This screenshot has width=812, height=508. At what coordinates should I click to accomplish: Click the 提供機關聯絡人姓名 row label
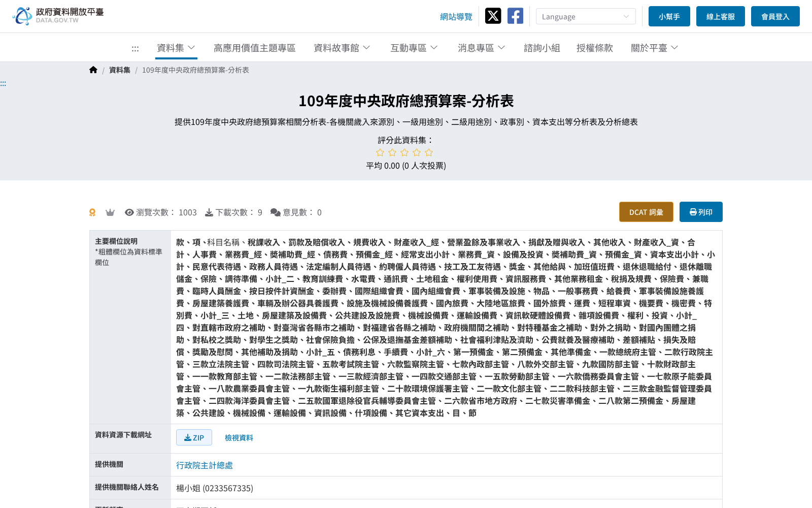(x=127, y=487)
